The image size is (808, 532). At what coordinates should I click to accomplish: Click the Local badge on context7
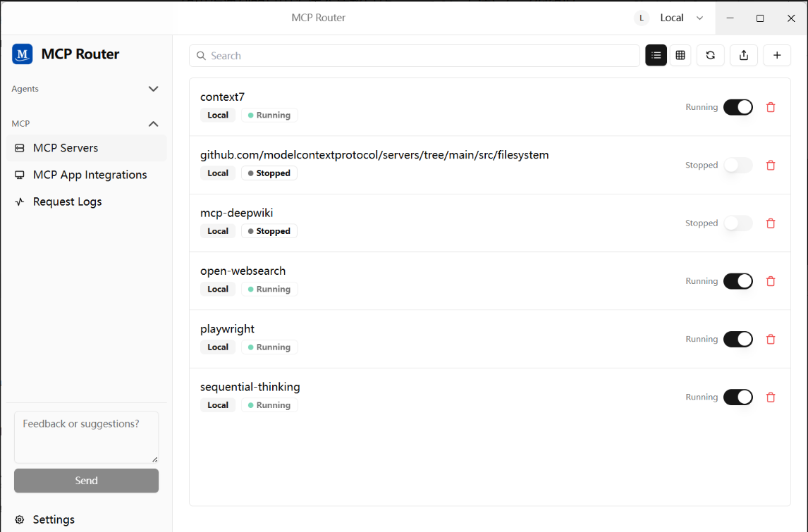click(x=217, y=116)
